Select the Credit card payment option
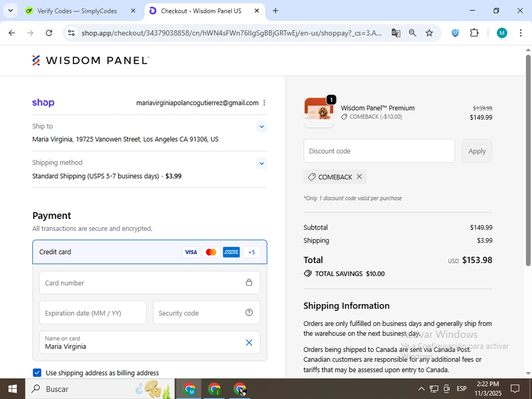Viewport: 532px width, 399px height. 150,252
